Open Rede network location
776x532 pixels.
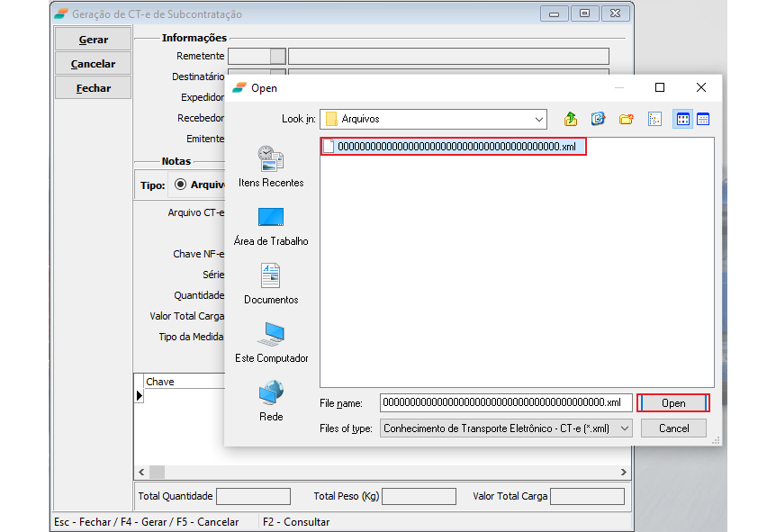tap(271, 401)
